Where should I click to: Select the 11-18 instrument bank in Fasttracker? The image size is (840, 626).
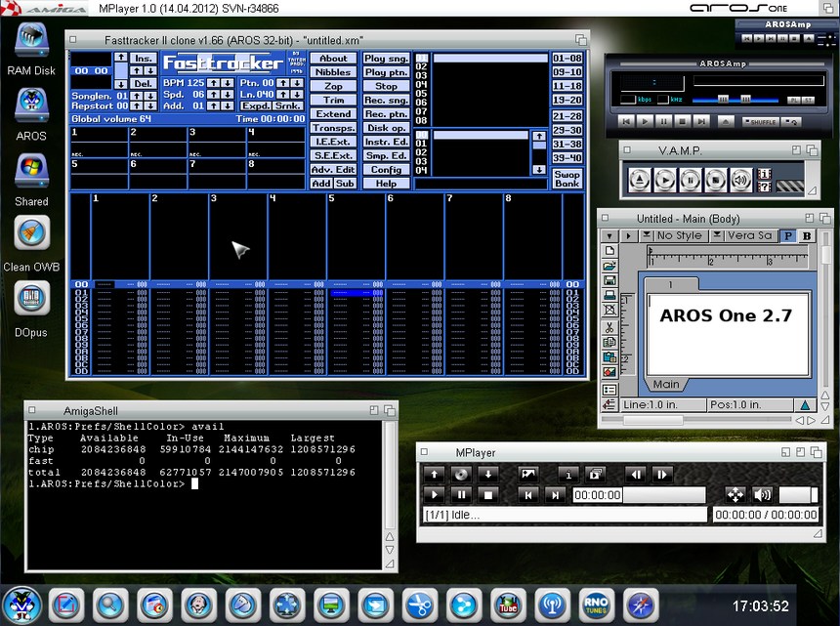click(x=567, y=86)
